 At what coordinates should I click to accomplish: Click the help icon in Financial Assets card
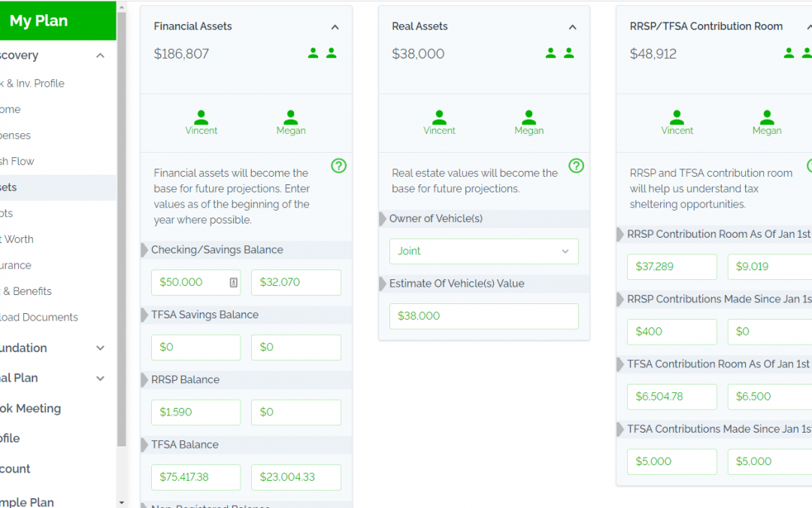point(338,166)
